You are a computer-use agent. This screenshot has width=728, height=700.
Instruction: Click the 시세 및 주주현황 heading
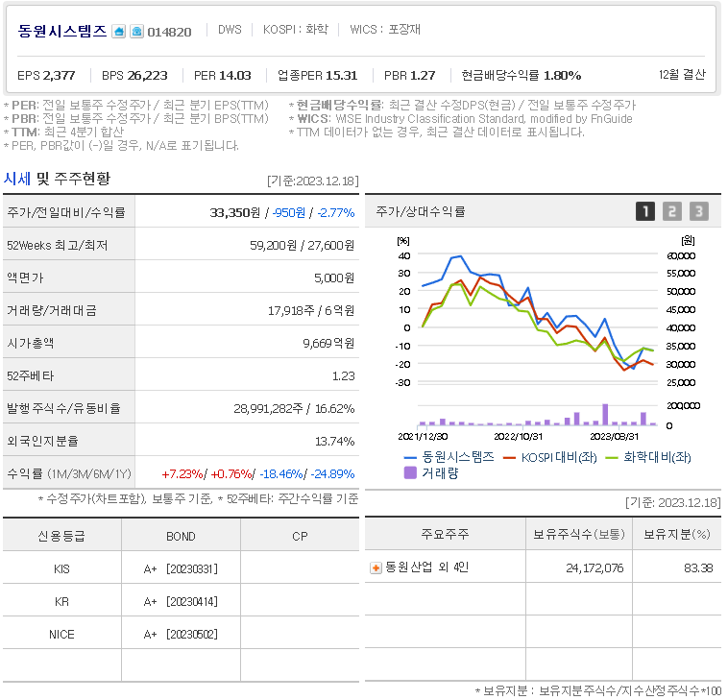click(x=57, y=179)
